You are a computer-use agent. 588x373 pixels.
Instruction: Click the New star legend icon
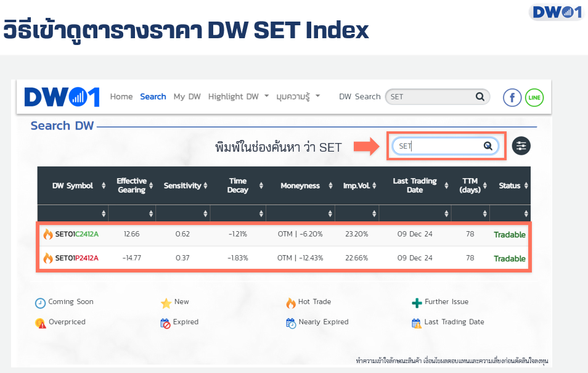(166, 303)
